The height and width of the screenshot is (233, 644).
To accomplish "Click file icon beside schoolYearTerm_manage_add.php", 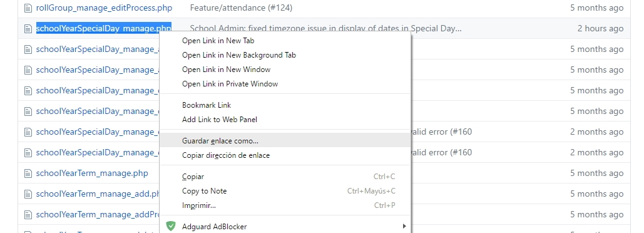I will 28,194.
